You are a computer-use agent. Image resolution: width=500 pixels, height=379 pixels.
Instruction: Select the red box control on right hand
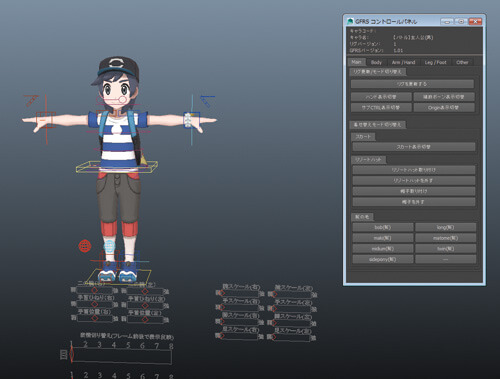coord(45,120)
